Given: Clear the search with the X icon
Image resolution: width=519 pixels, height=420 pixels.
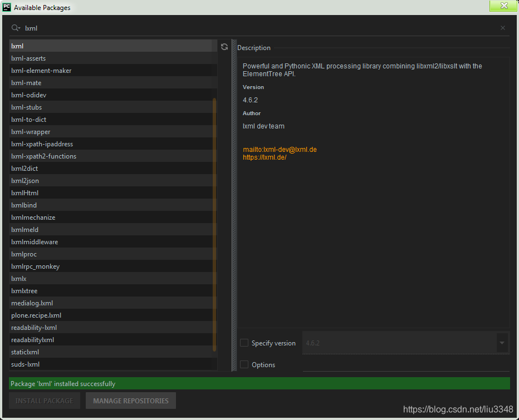Looking at the screenshot, I should coord(503,28).
